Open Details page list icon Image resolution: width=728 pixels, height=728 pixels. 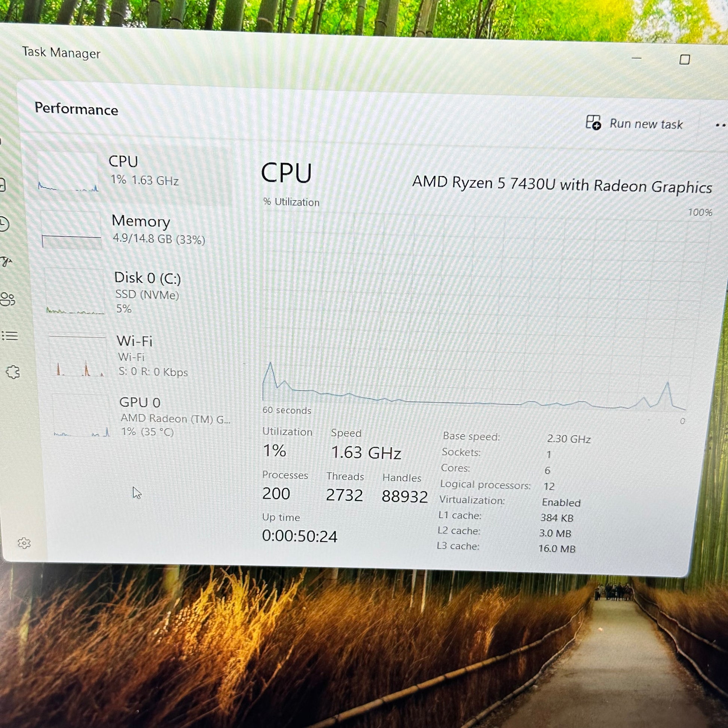pyautogui.click(x=10, y=335)
